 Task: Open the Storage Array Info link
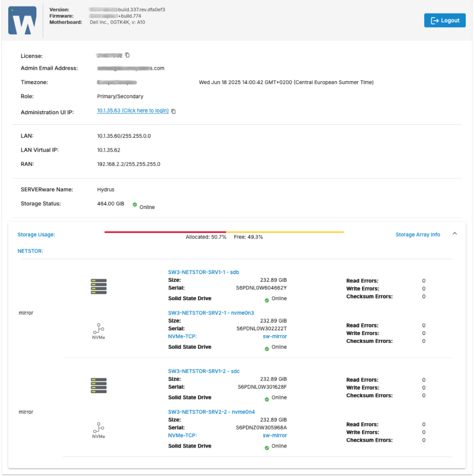(x=418, y=234)
